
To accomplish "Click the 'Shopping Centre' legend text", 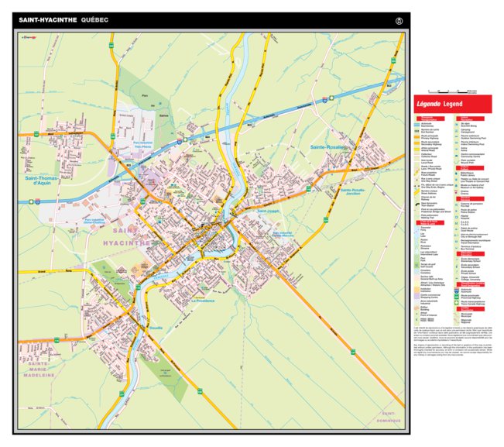I will (x=430, y=297).
